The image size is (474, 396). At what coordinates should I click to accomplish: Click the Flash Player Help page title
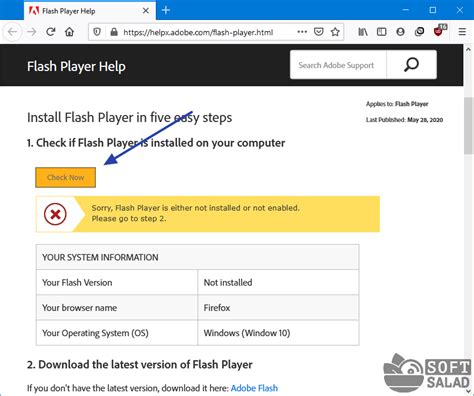[76, 66]
